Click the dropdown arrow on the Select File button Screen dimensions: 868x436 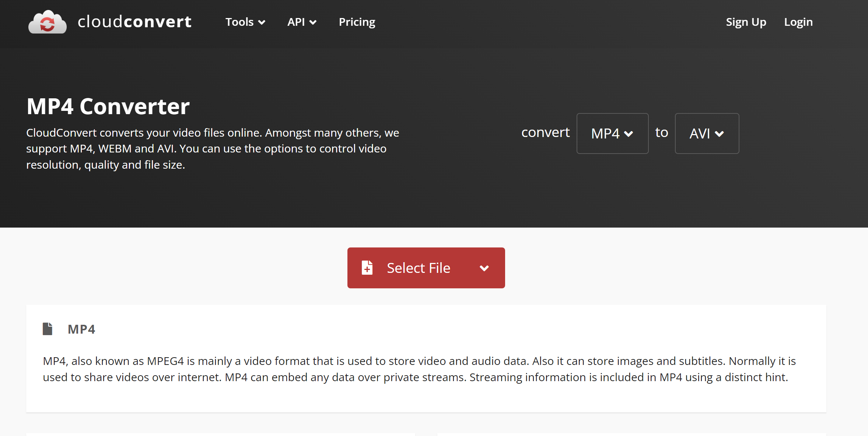tap(484, 268)
